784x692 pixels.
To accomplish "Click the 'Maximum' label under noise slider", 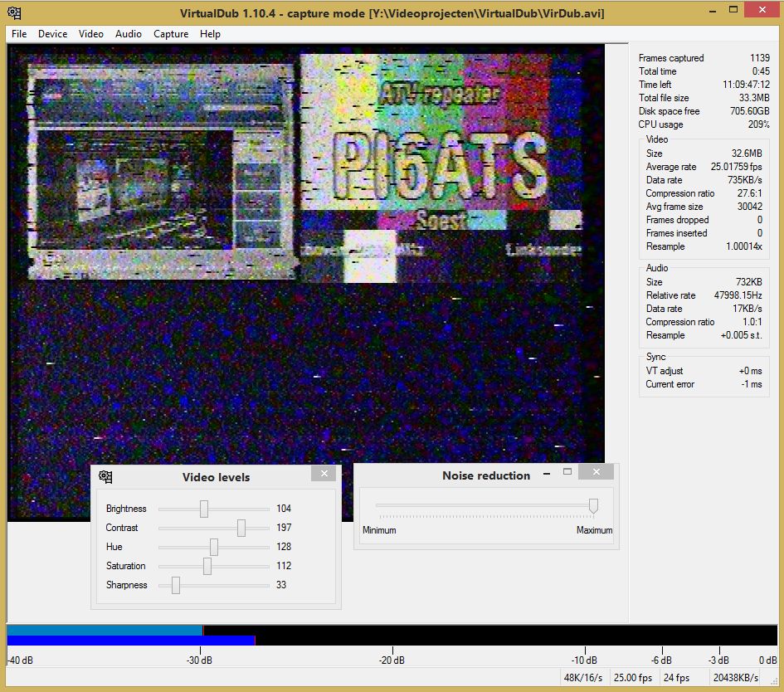I will (594, 530).
